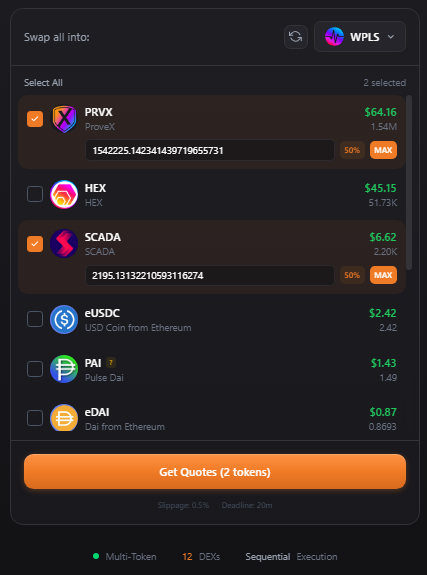Image resolution: width=427 pixels, height=575 pixels.
Task: Click MAX for SCADA amount
Action: pyautogui.click(x=383, y=275)
